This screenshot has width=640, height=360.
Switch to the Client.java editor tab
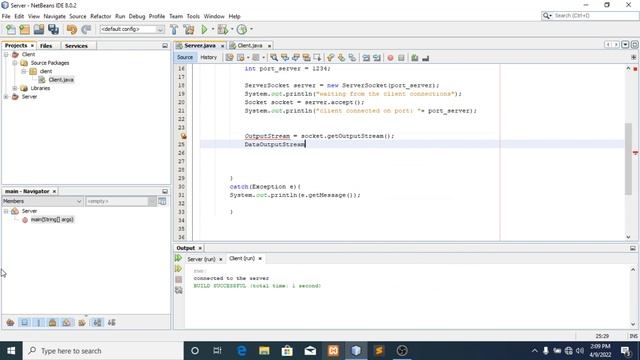point(250,46)
